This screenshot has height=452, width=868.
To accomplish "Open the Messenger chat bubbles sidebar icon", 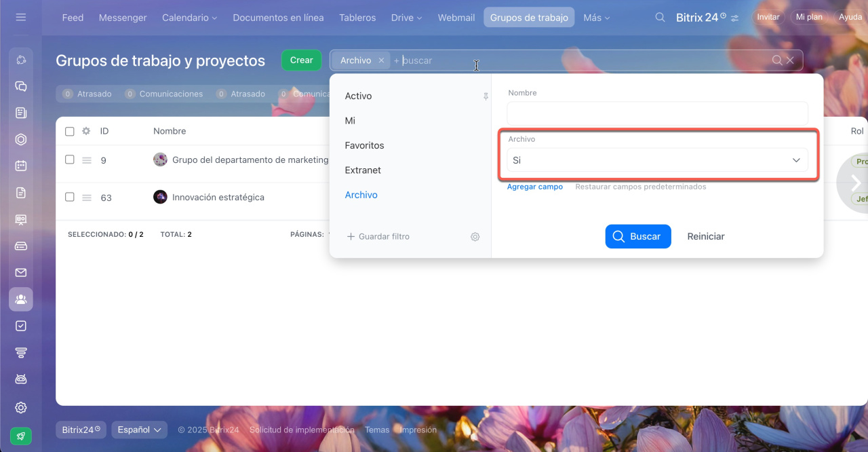I will (x=21, y=86).
